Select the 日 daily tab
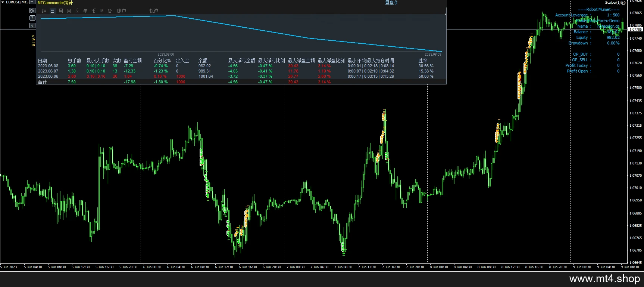644x287 pixels. 53,11
